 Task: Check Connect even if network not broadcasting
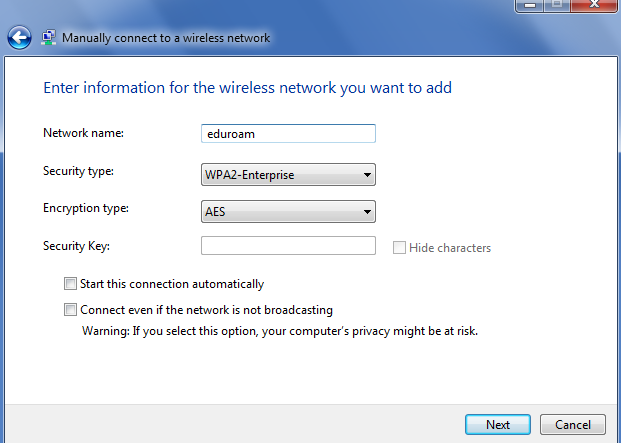pos(70,310)
